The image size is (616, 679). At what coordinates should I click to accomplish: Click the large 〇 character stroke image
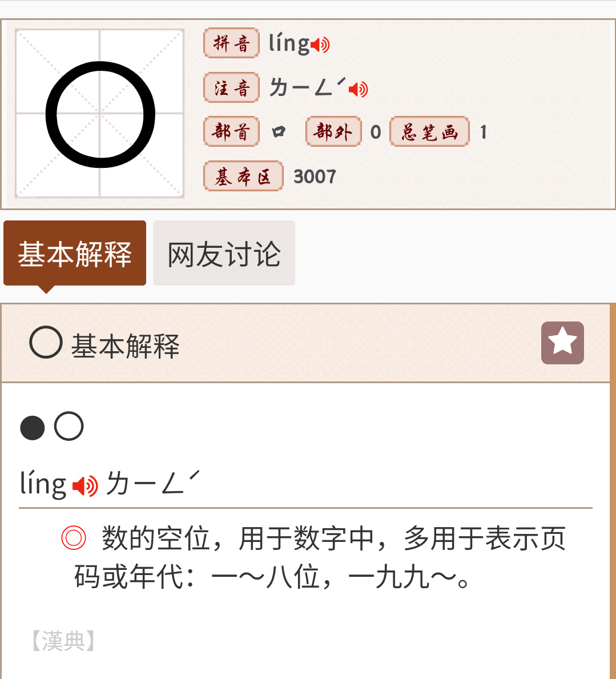click(100, 114)
